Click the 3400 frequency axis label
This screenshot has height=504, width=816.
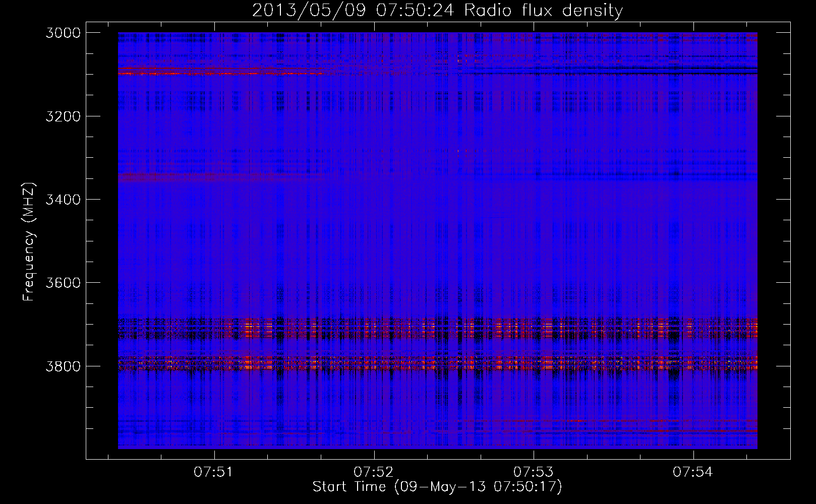[x=63, y=200]
